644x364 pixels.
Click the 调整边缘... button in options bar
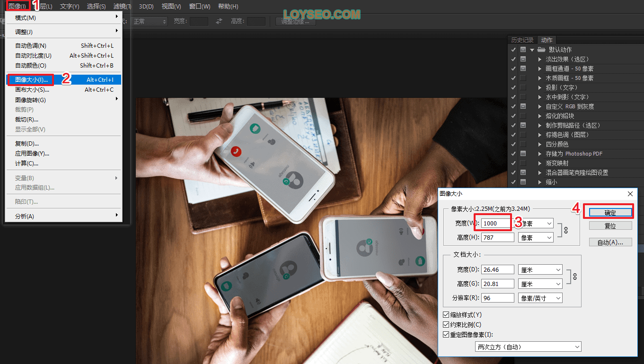point(295,21)
